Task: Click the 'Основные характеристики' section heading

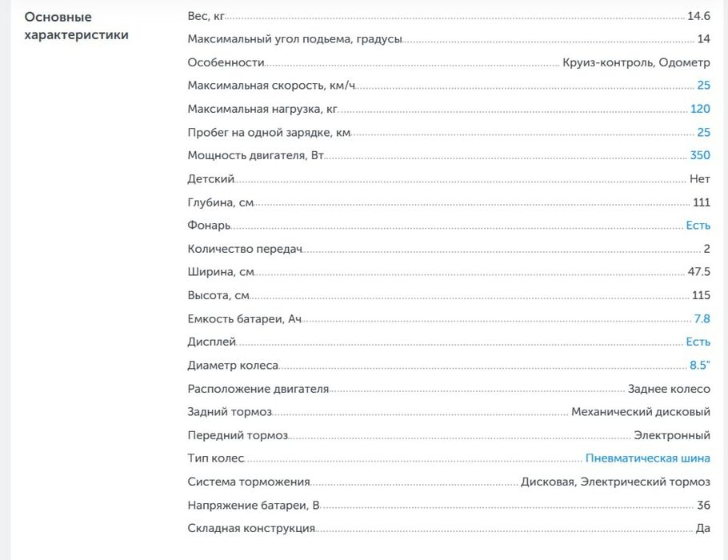Action: pos(76,26)
